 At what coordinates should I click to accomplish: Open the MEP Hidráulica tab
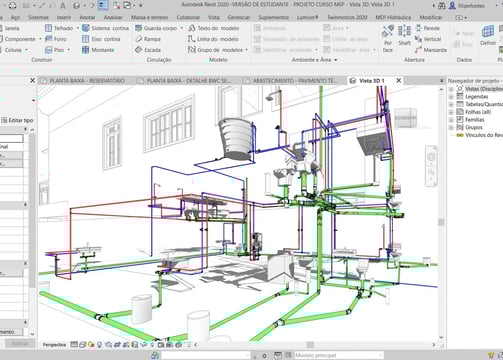pyautogui.click(x=393, y=17)
